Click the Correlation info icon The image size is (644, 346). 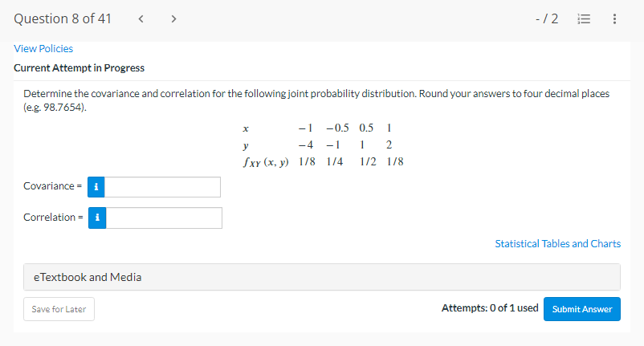click(97, 218)
